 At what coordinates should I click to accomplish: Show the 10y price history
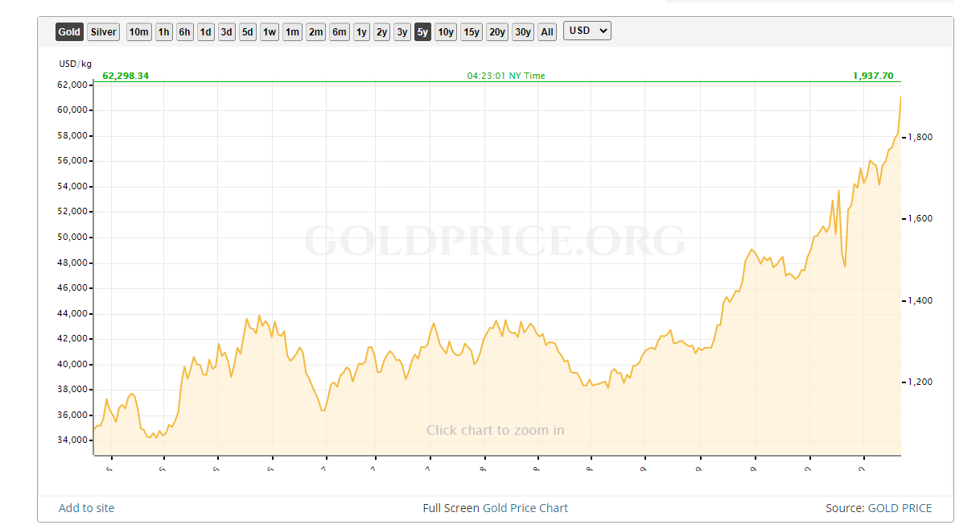point(446,32)
